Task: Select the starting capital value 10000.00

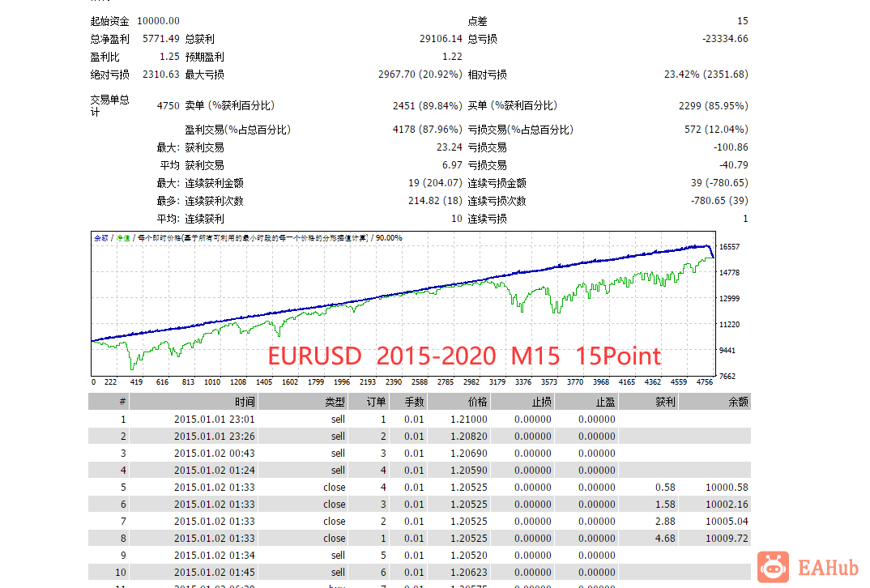Action: click(158, 21)
